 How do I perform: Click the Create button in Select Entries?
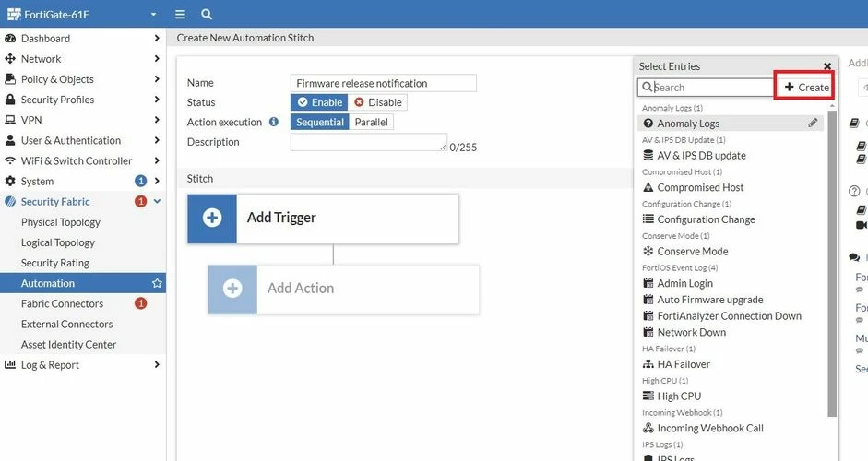(806, 87)
